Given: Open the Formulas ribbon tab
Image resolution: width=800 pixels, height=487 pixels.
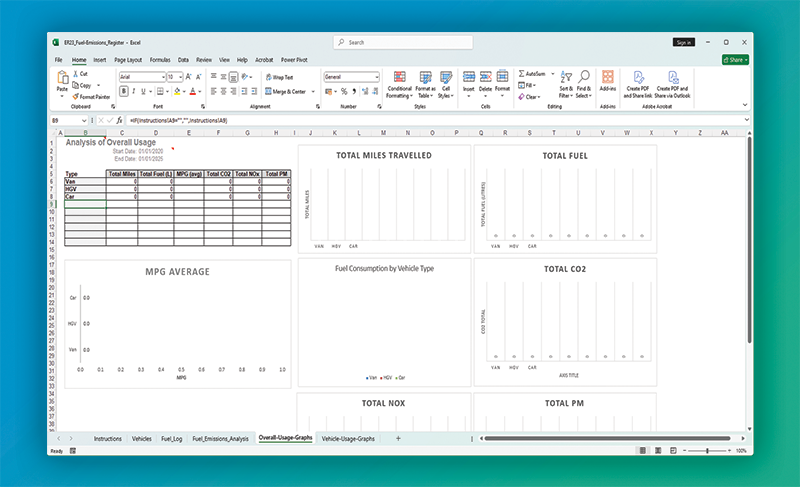Looking at the screenshot, I should (x=159, y=60).
